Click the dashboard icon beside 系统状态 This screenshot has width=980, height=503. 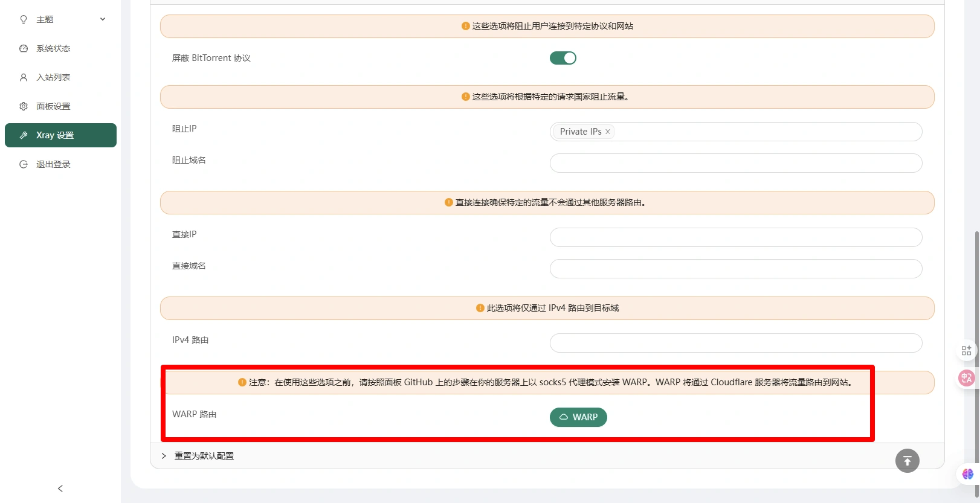click(24, 48)
